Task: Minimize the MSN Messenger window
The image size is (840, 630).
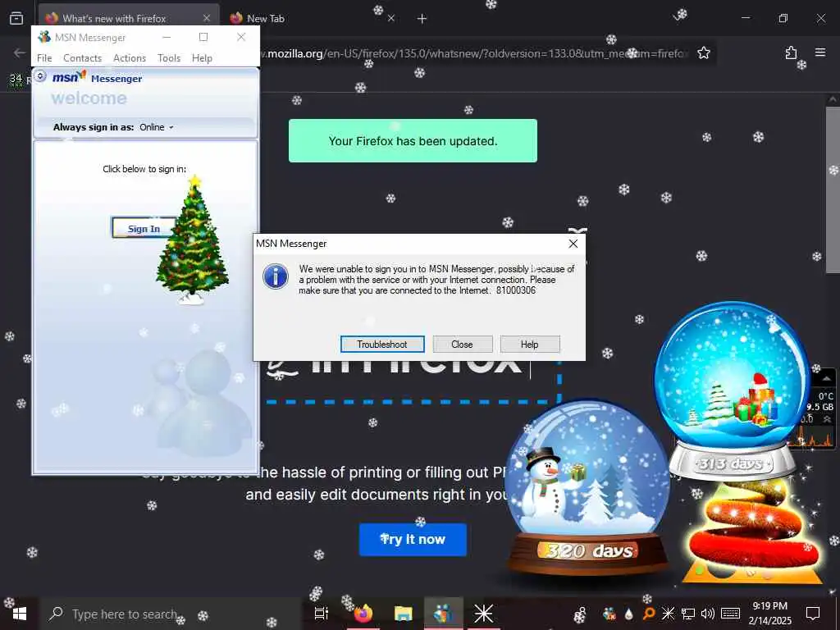Action: pyautogui.click(x=167, y=37)
